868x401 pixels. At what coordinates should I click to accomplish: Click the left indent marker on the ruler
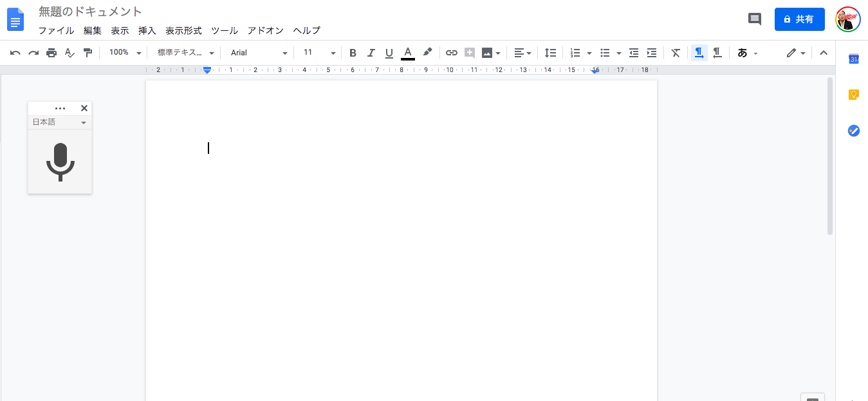tap(207, 70)
